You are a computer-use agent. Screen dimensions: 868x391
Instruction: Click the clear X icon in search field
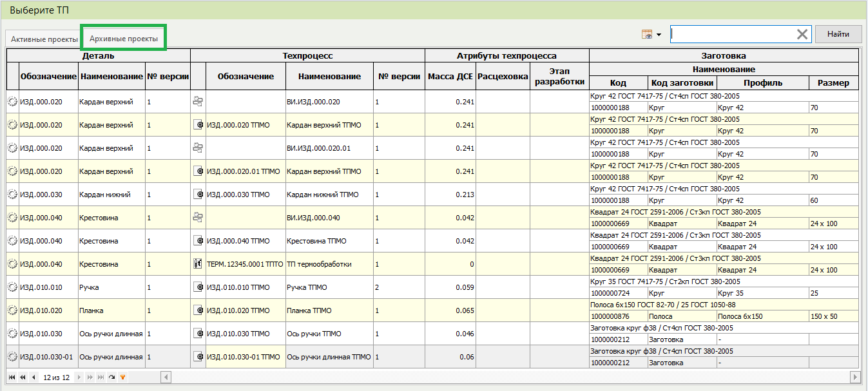click(802, 34)
